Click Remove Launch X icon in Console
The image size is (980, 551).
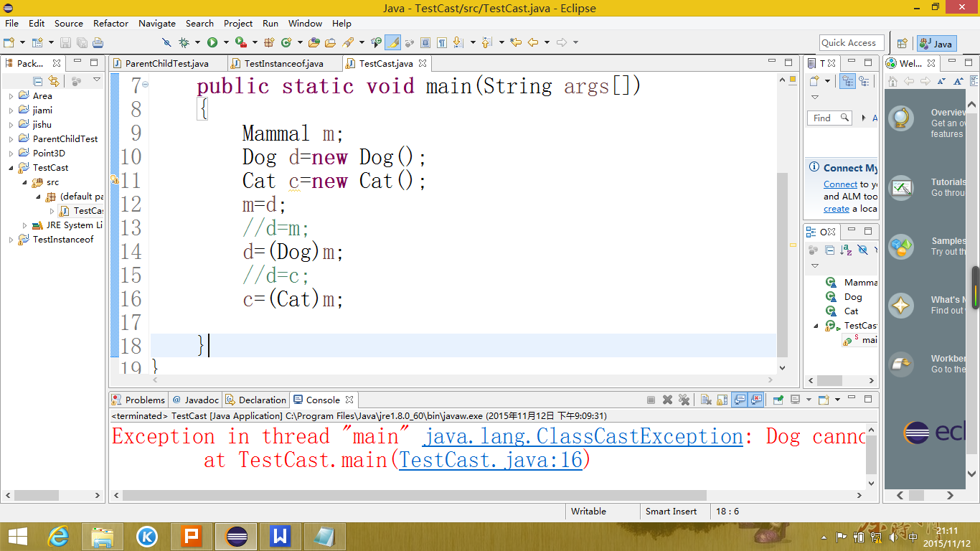[x=667, y=400]
